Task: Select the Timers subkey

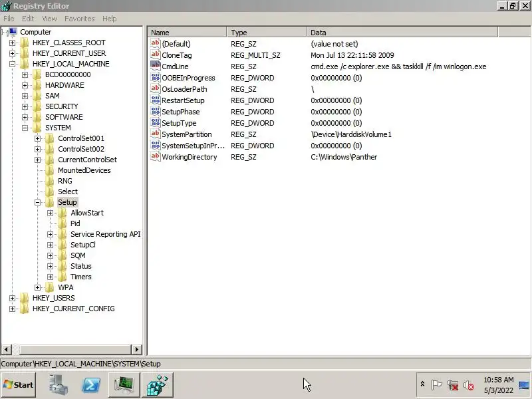Action: [80, 277]
